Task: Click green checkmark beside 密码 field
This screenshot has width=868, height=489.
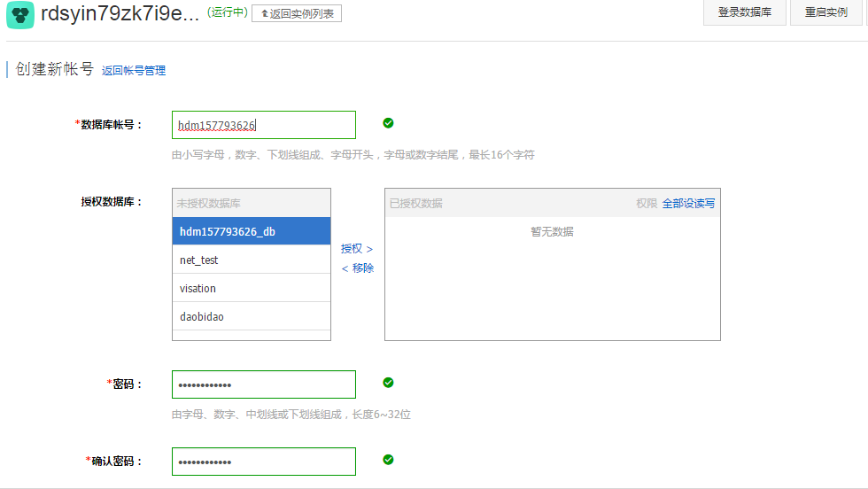Action: click(x=388, y=383)
